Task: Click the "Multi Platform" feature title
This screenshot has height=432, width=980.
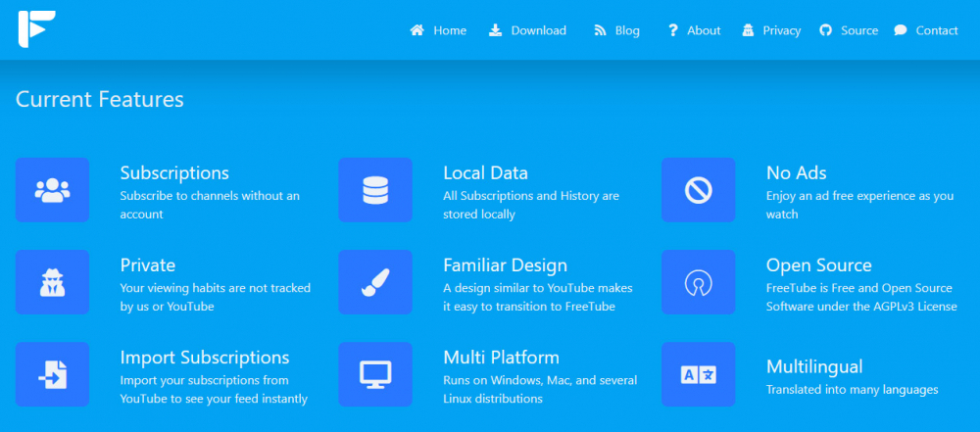Action: click(x=501, y=358)
